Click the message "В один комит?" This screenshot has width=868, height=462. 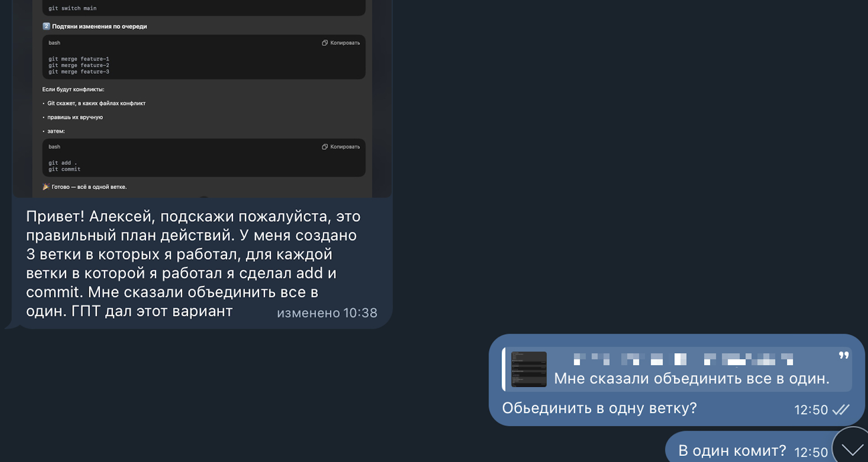(732, 451)
